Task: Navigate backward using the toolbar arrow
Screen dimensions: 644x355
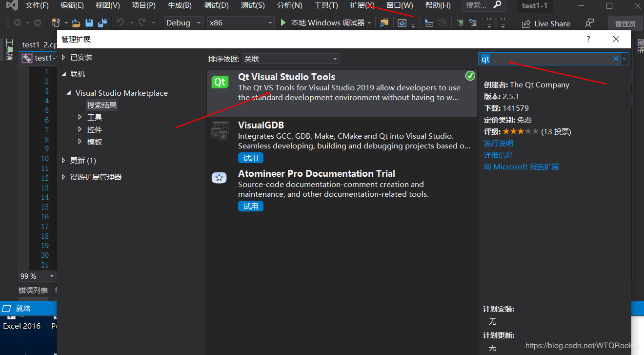Action: tap(18, 23)
